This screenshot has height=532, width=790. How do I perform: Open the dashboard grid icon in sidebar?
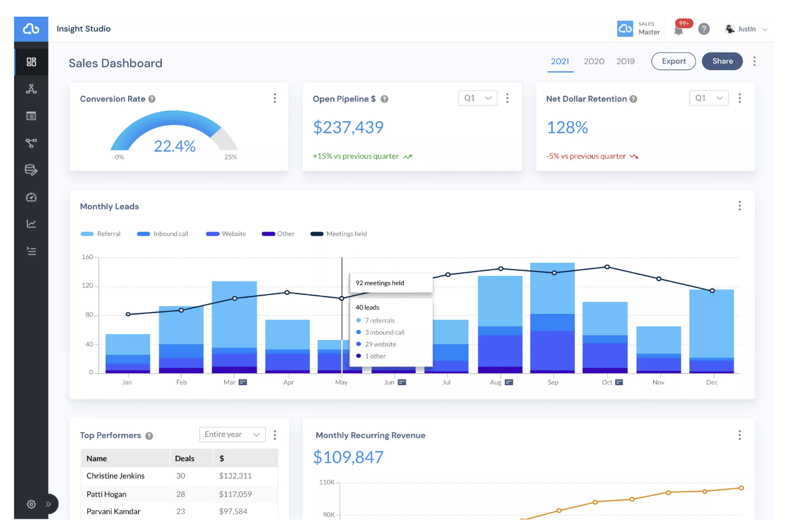point(31,62)
